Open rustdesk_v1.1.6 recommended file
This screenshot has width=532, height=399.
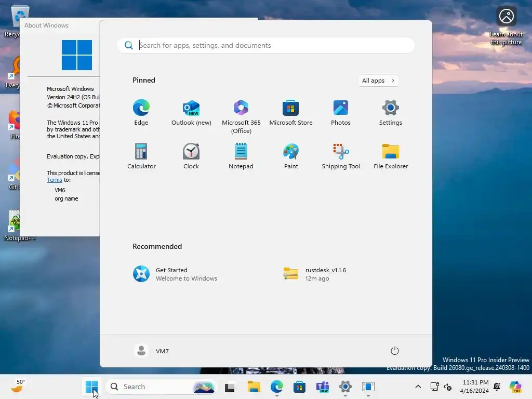click(x=314, y=274)
